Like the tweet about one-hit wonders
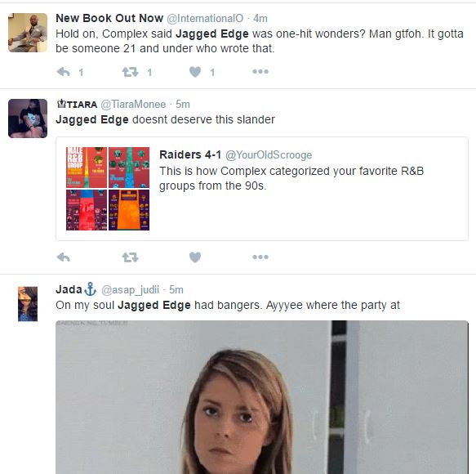This screenshot has height=474, width=476. 195,72
